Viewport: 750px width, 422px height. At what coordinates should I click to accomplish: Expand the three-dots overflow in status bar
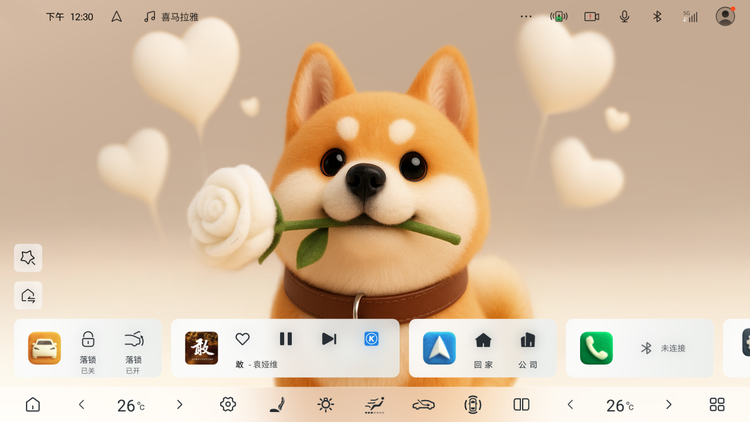point(527,16)
